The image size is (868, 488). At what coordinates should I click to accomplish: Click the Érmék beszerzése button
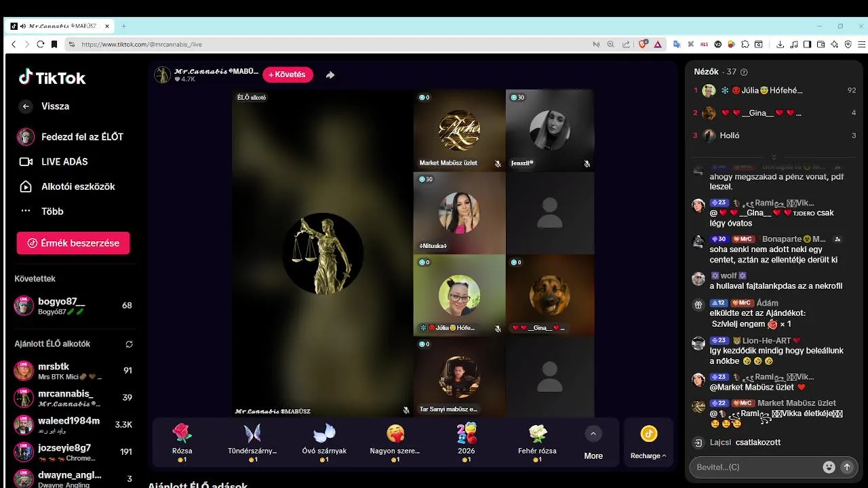pos(73,243)
